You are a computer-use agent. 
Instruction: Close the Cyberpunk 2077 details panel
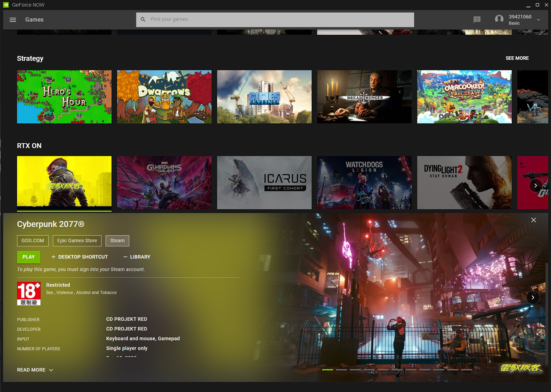pyautogui.click(x=533, y=220)
